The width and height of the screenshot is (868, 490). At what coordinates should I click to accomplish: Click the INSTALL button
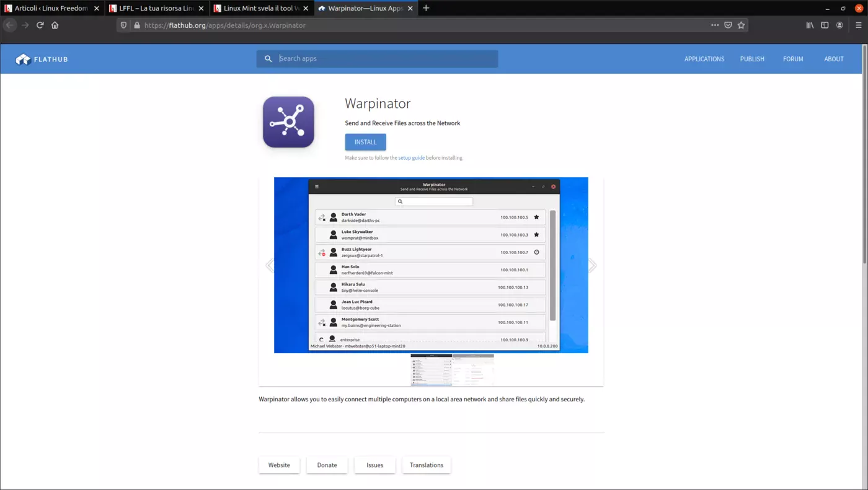click(365, 142)
